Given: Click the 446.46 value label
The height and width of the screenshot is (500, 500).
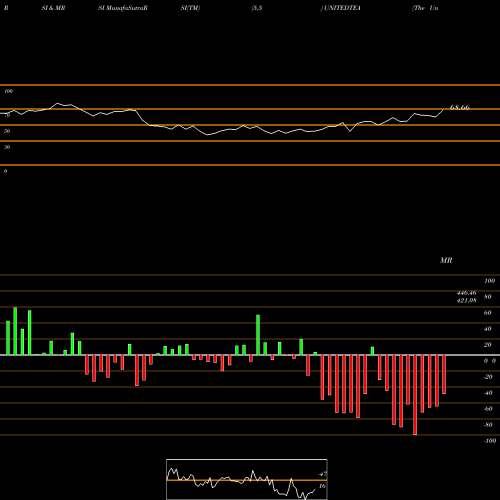Looking at the screenshot, I should (467, 293).
